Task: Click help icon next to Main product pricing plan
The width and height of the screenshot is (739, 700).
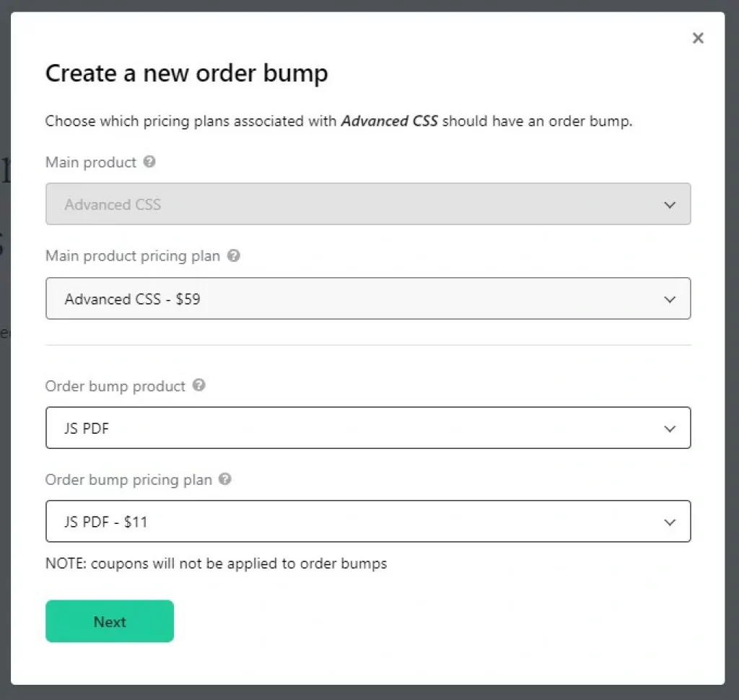Action: pos(233,255)
